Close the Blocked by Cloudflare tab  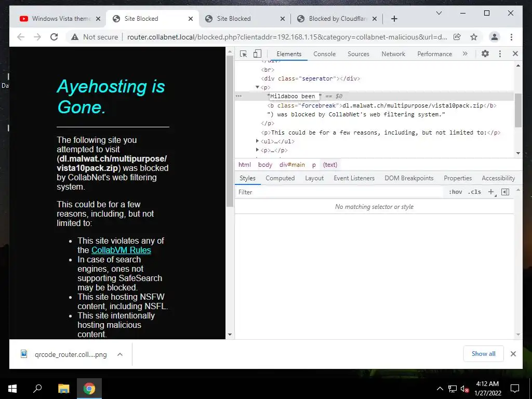point(374,19)
